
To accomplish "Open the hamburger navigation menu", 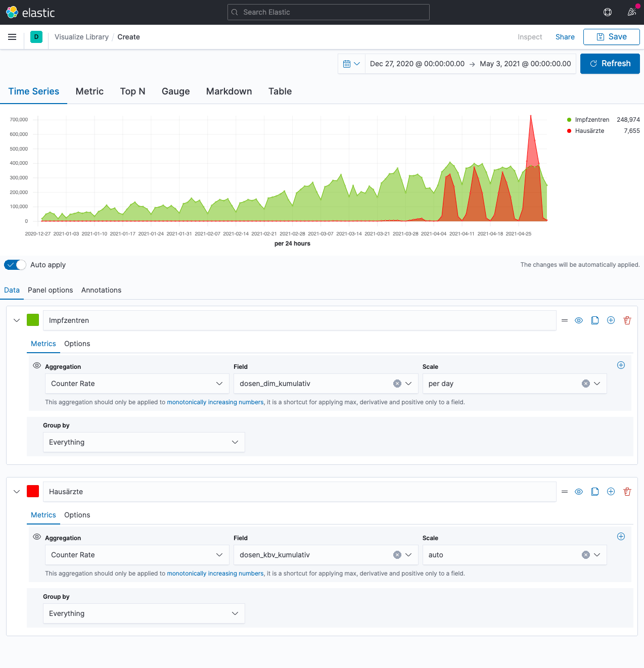I will click(12, 37).
